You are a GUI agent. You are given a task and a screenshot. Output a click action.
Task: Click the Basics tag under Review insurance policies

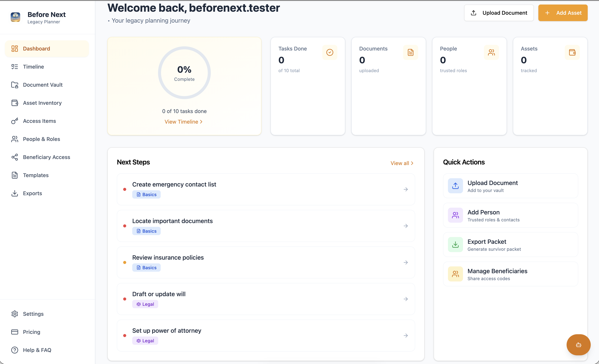146,268
